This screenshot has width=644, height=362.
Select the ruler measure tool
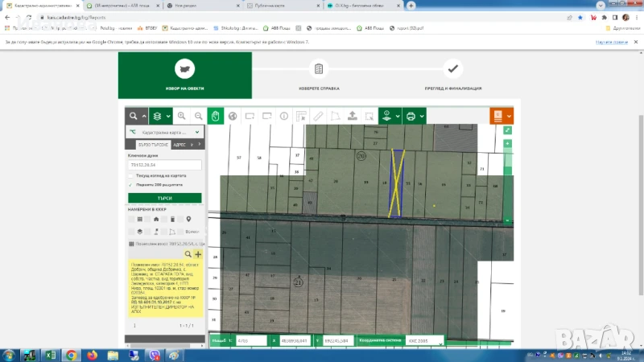coord(318,116)
